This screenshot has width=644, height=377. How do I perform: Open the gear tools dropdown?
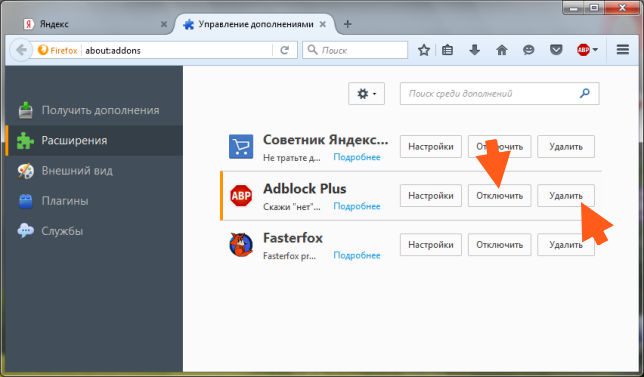pyautogui.click(x=366, y=94)
